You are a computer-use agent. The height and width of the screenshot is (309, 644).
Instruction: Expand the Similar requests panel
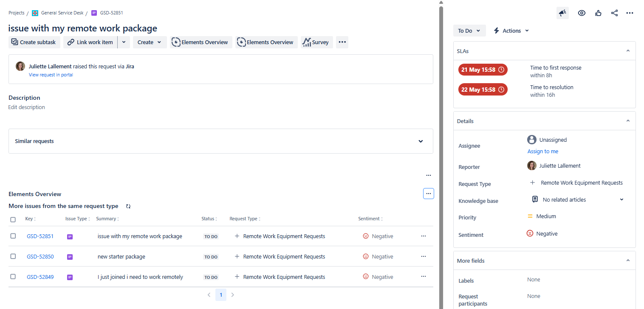tap(420, 141)
